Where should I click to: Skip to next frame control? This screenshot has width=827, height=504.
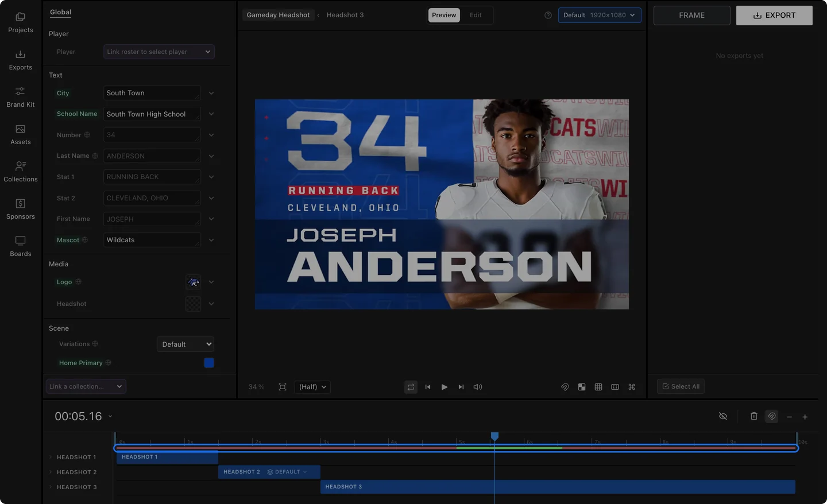tap(461, 387)
